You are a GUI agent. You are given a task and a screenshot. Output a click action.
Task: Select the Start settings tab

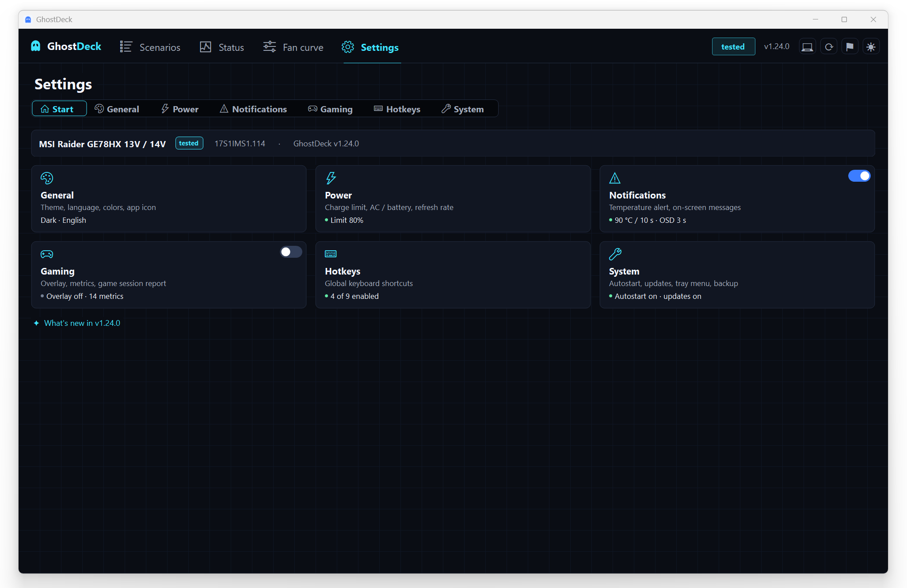[x=59, y=109]
